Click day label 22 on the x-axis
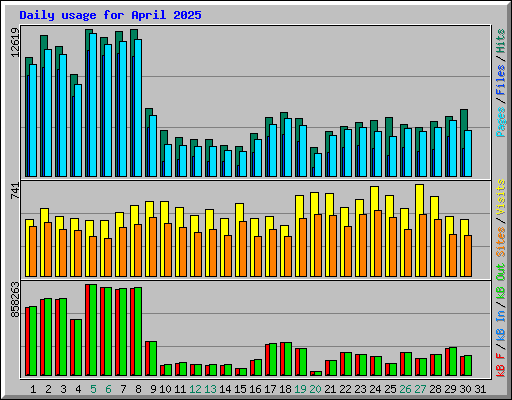 pos(345,389)
